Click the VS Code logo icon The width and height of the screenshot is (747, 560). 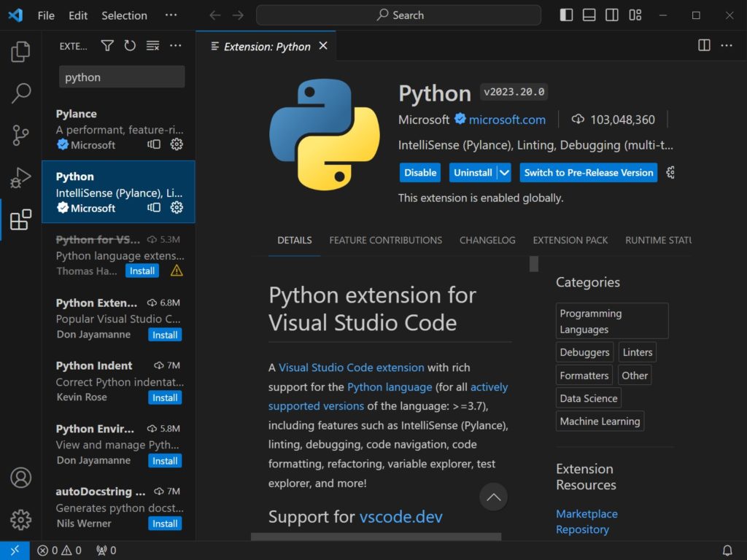[x=16, y=15]
